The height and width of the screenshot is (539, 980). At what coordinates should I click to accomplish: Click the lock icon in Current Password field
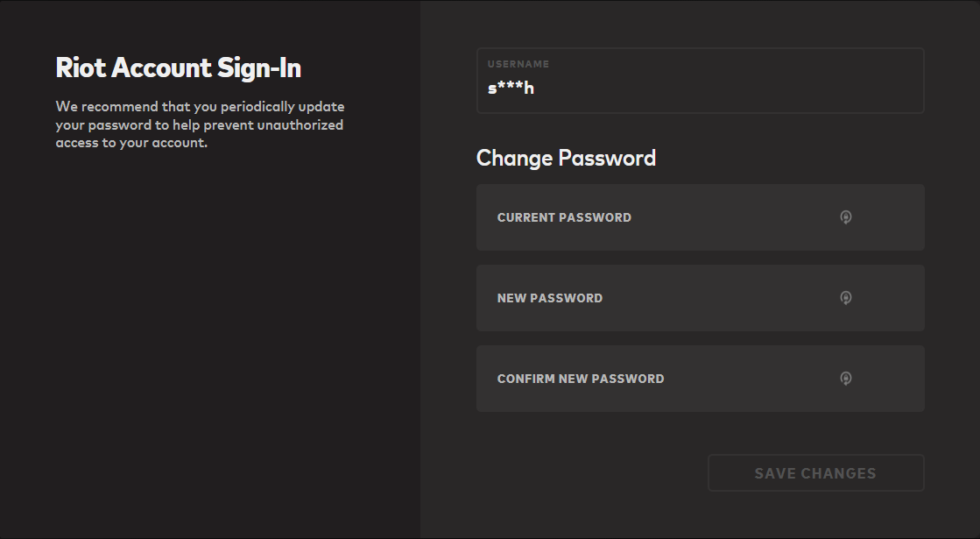pyautogui.click(x=845, y=217)
